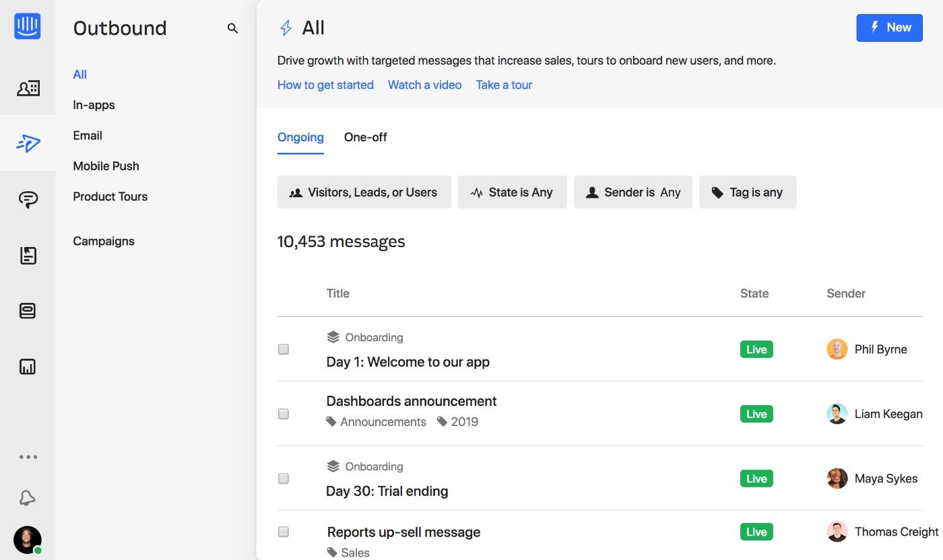Open the three dots more menu
Screen dimensions: 943x560
click(x=28, y=457)
